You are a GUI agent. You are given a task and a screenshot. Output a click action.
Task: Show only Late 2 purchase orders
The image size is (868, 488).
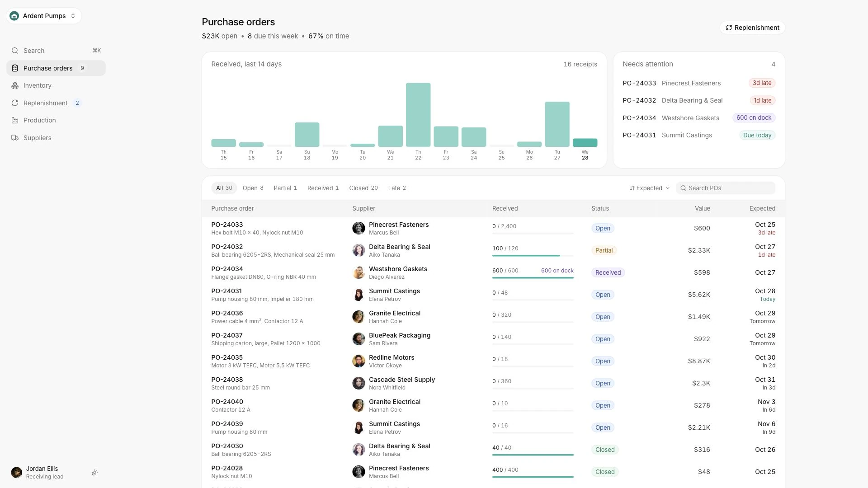pos(397,188)
